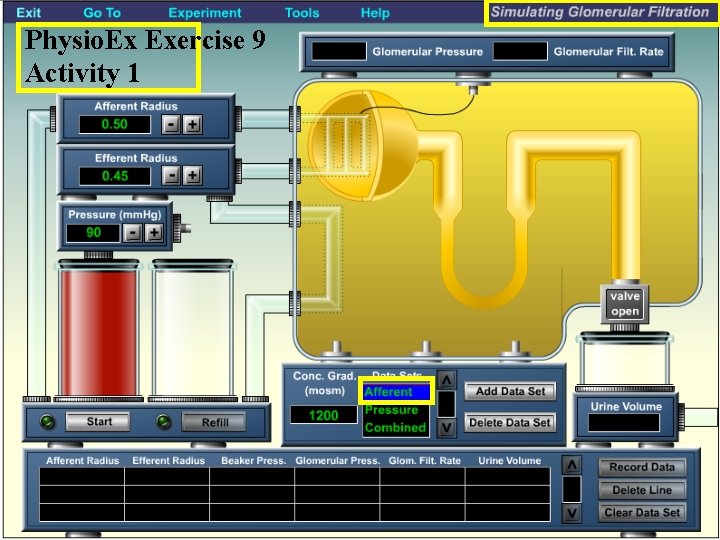Decrease Efferent Radius with minus button
The width and height of the screenshot is (720, 540).
tap(171, 175)
